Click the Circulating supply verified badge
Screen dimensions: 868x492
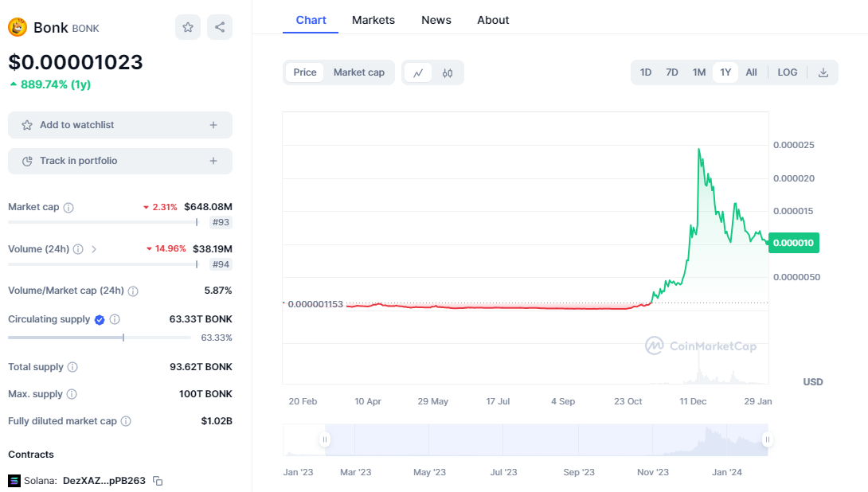100,319
